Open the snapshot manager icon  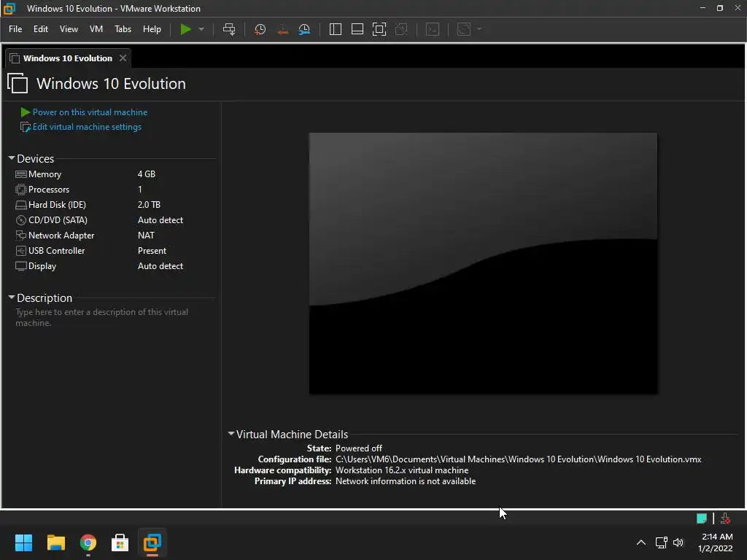tap(304, 29)
